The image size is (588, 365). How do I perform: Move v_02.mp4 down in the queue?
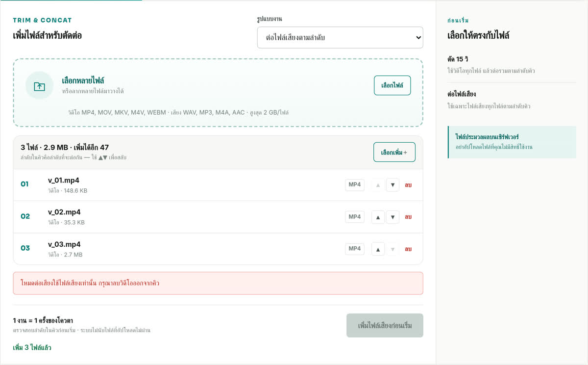coord(392,217)
